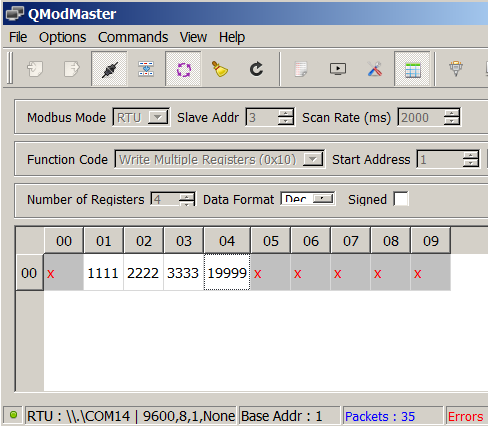
Task: Select the register cell containing 1111
Action: tap(103, 272)
